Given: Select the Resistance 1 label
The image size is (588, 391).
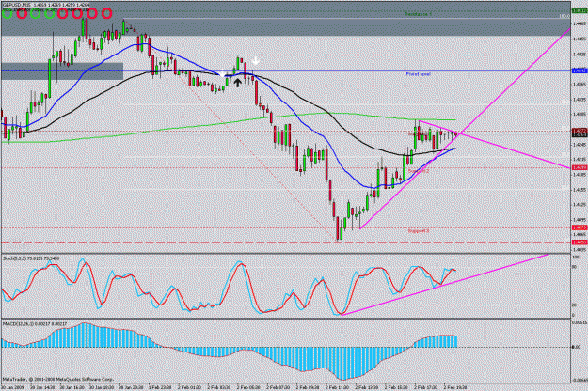Looking at the screenshot, I should pyautogui.click(x=418, y=14).
